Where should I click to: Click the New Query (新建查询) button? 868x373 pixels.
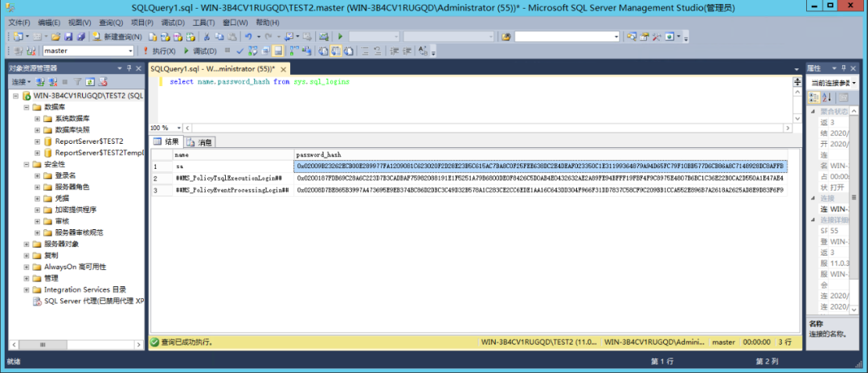click(x=117, y=36)
